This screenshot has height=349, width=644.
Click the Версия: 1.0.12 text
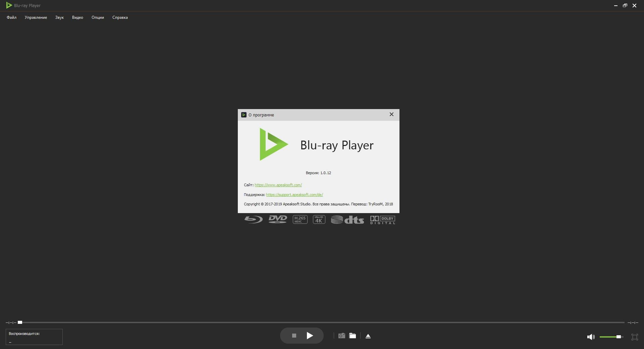click(x=318, y=173)
